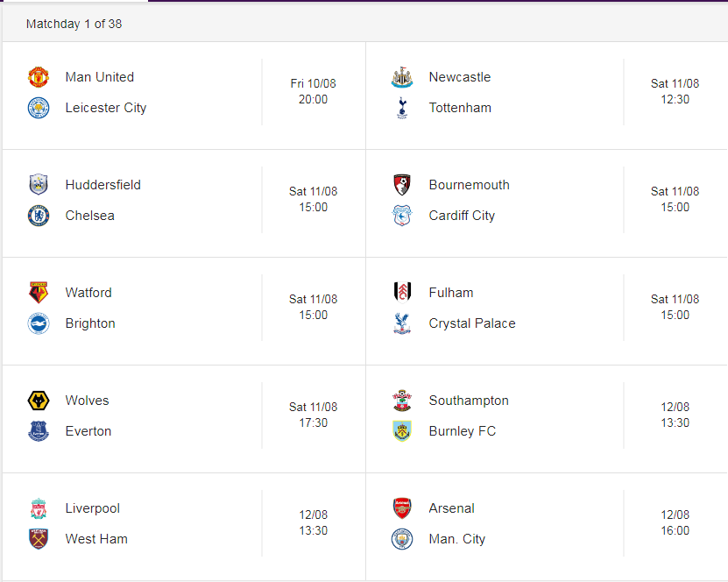Click the Chelsea club badge

tap(39, 216)
